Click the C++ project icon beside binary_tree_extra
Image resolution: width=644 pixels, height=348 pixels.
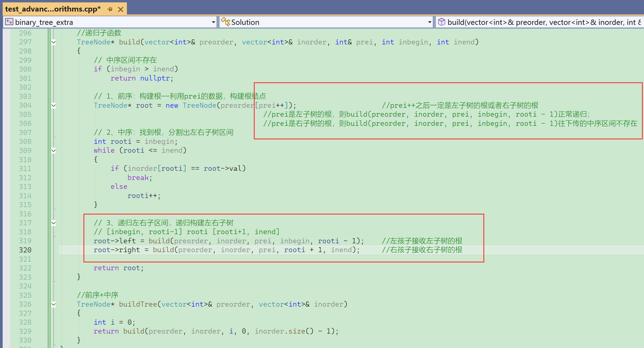pos(9,22)
